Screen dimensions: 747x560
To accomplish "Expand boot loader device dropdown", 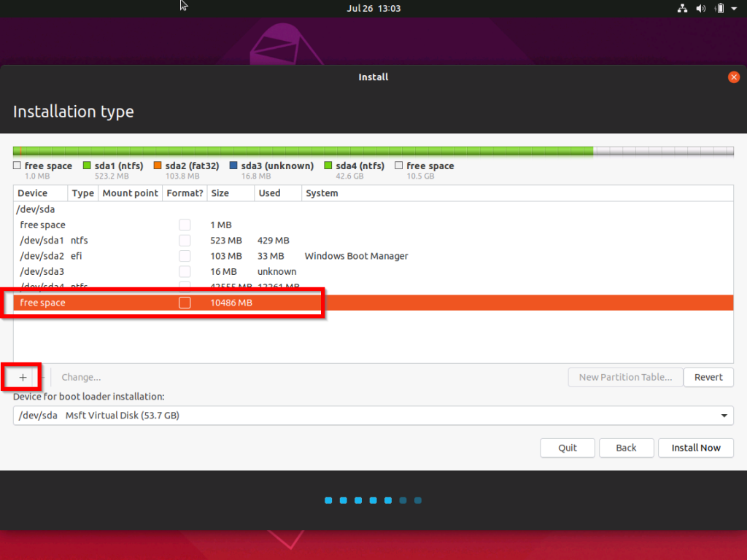I will 724,416.
